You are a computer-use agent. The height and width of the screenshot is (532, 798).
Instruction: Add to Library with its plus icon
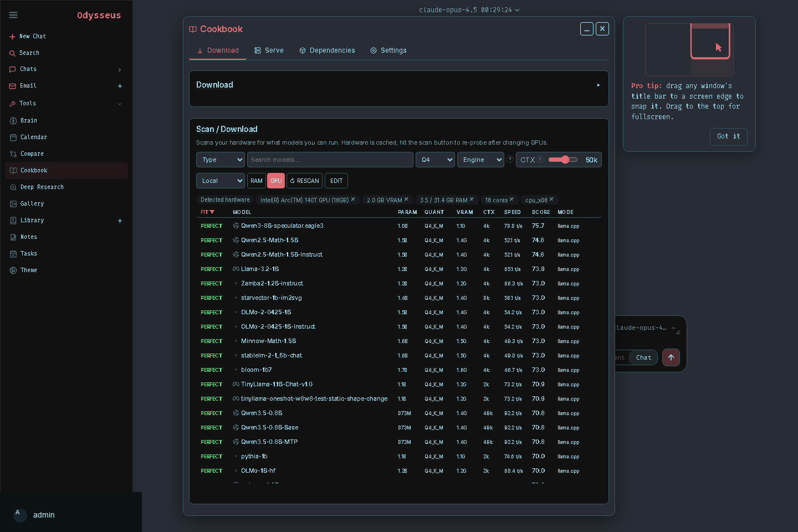pos(120,221)
